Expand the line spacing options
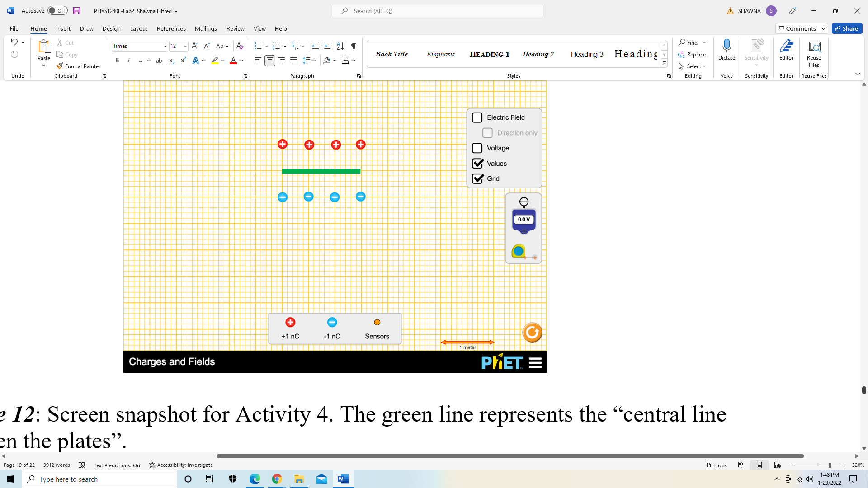Image resolution: width=868 pixels, height=488 pixels. [x=314, y=60]
